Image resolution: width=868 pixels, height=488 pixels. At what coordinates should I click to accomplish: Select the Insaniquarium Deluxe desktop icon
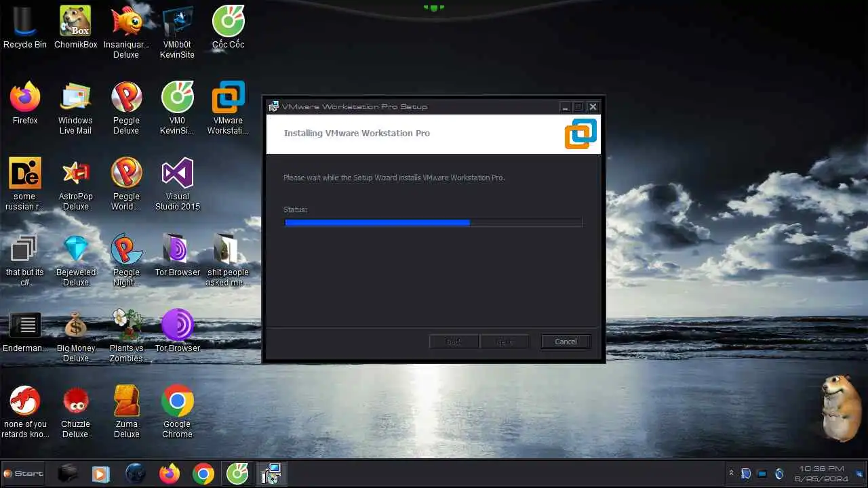(126, 33)
